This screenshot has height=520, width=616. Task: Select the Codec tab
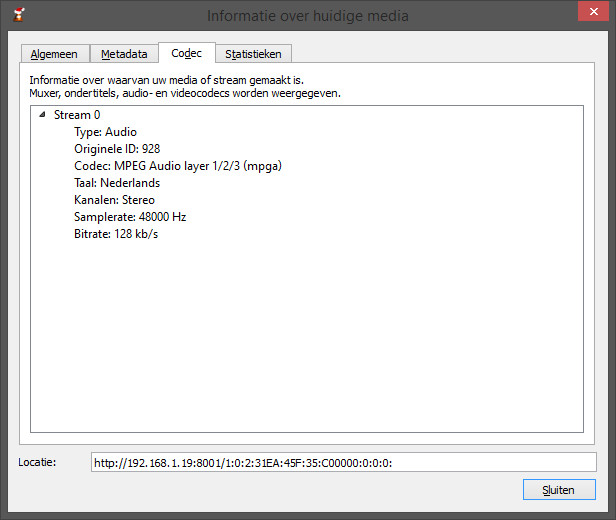click(187, 53)
